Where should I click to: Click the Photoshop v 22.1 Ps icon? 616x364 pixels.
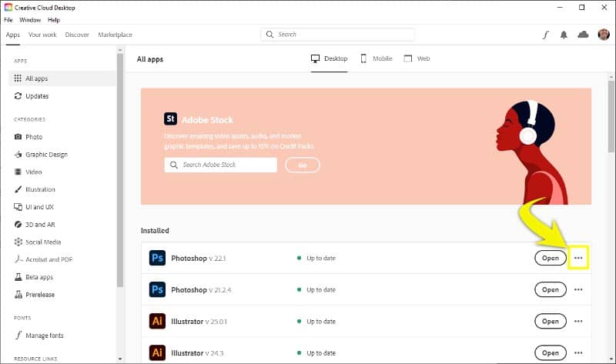coord(157,258)
